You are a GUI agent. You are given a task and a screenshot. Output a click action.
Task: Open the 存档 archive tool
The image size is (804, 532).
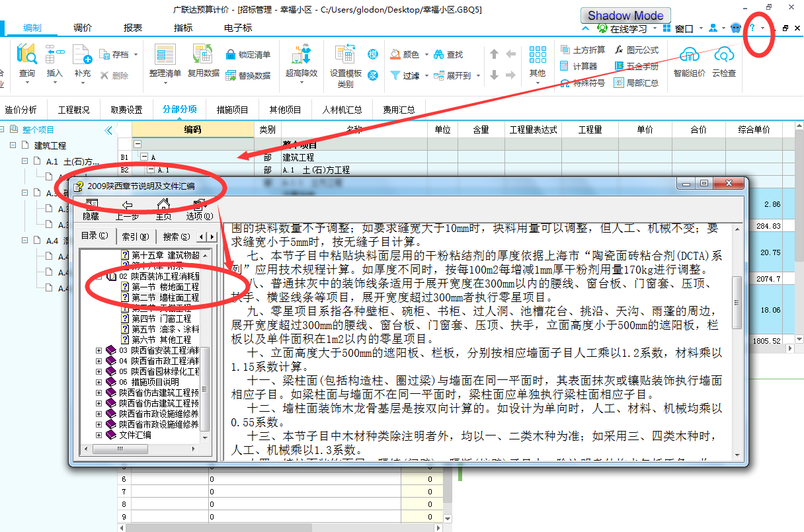point(114,54)
